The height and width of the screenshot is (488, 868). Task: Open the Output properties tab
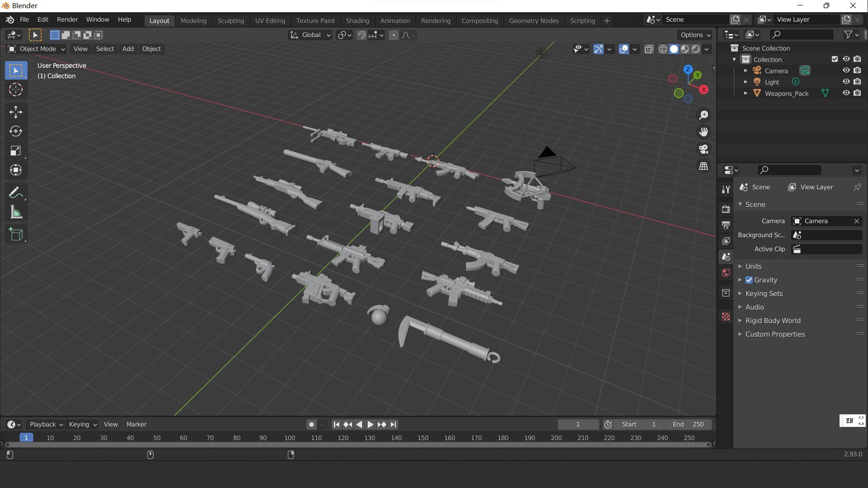tap(726, 225)
